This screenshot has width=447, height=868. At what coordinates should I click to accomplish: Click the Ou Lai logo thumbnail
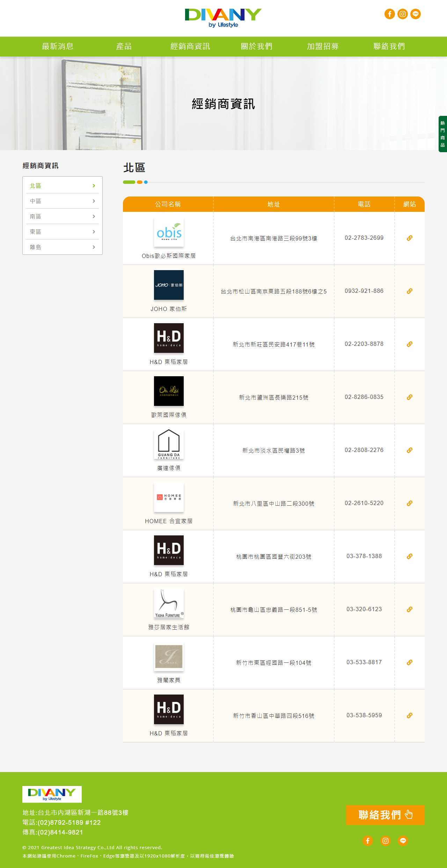[169, 391]
